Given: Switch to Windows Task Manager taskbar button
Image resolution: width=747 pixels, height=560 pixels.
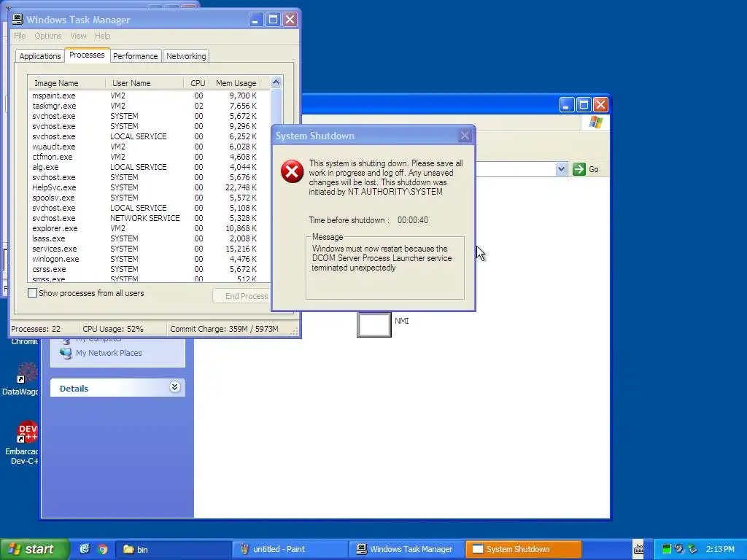Looking at the screenshot, I should pos(406,549).
